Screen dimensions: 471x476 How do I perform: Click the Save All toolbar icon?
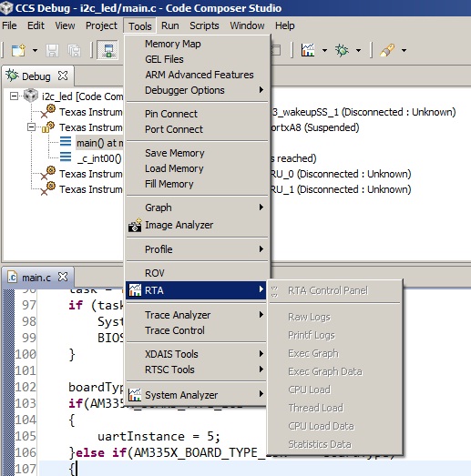[x=74, y=50]
